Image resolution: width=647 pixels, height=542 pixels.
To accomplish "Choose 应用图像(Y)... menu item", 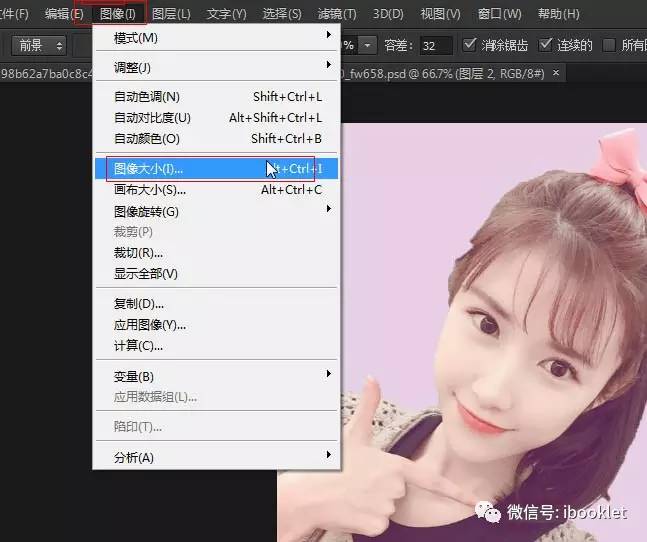I will [x=216, y=325].
